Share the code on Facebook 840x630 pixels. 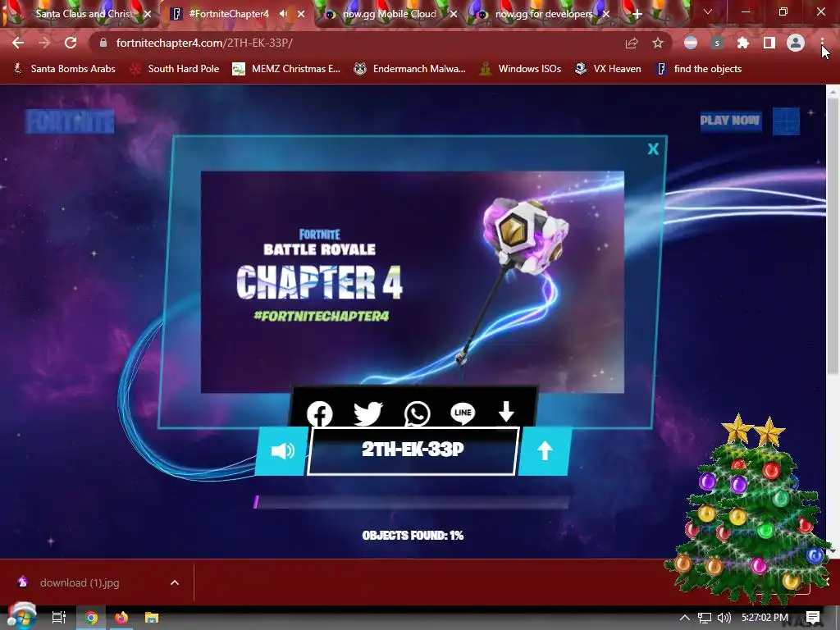coord(319,413)
